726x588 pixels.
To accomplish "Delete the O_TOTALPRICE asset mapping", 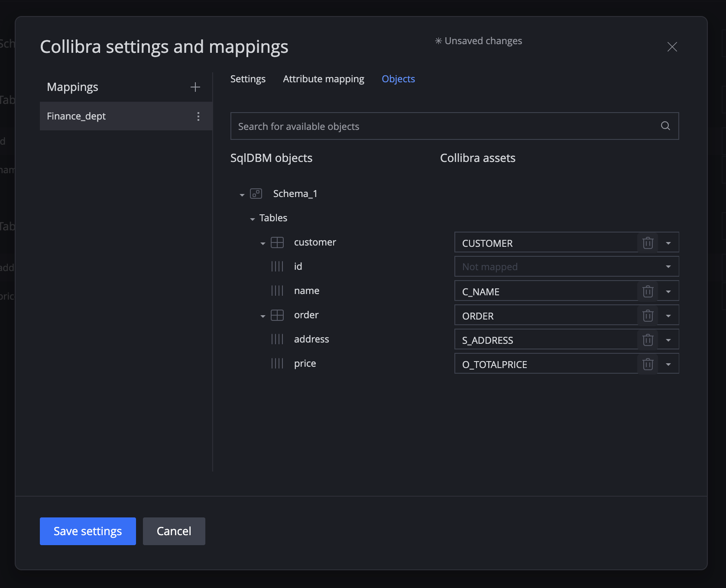I will [648, 364].
